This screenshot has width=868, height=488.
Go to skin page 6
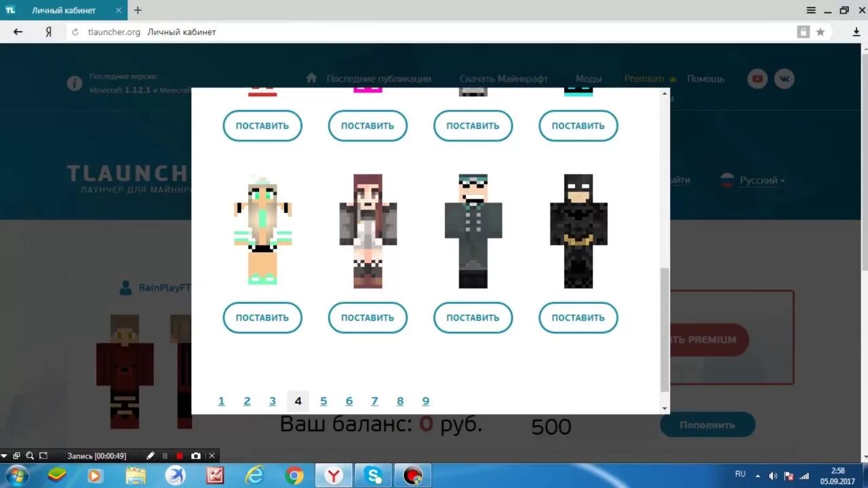(349, 401)
